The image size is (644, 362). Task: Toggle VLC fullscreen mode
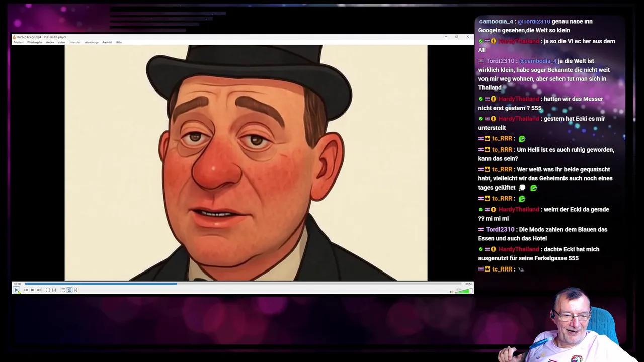(x=48, y=290)
